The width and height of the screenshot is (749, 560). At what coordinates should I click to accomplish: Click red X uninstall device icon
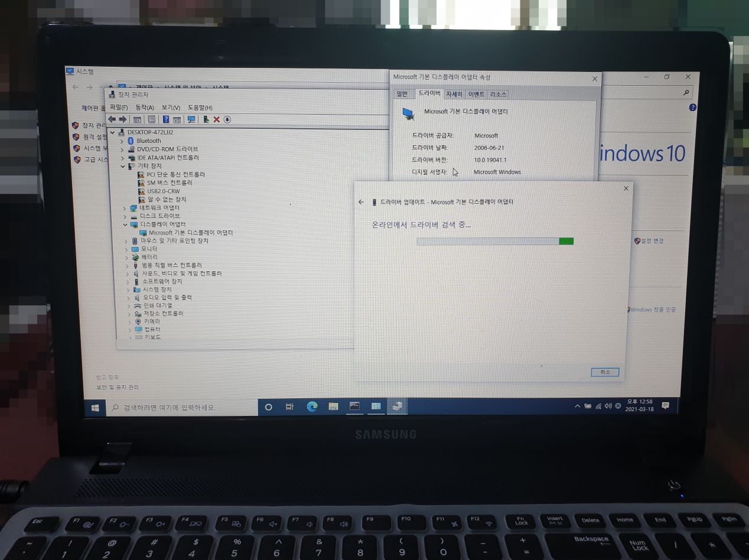(216, 119)
